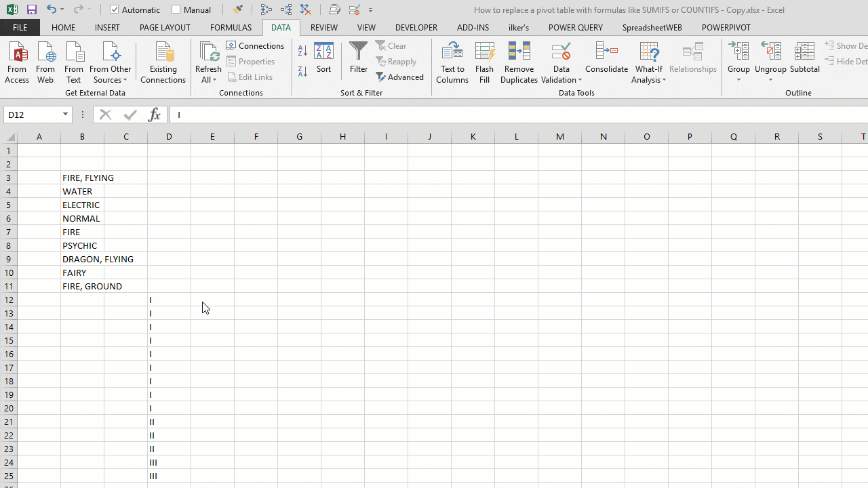Screen dimensions: 868x488
Task: Open Text to Columns
Action: click(452, 61)
